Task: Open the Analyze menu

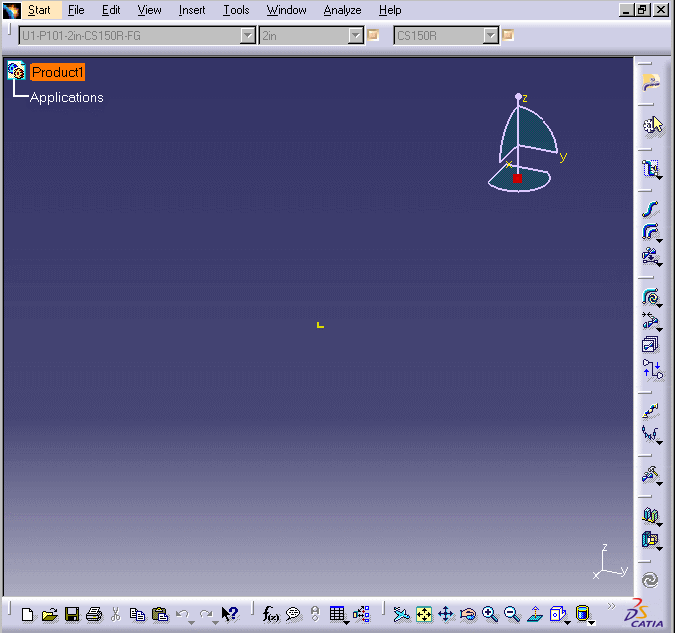Action: (x=342, y=10)
